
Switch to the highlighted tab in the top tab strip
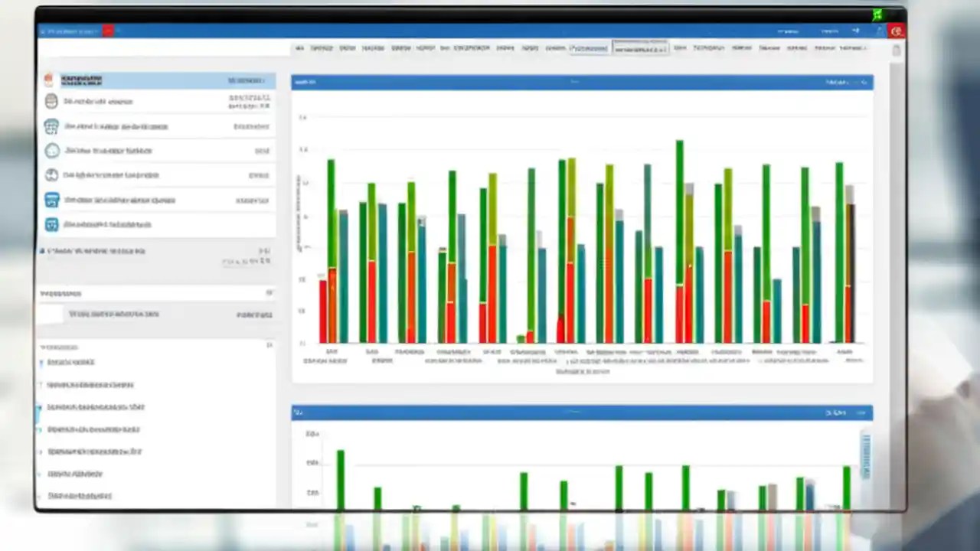(x=640, y=47)
